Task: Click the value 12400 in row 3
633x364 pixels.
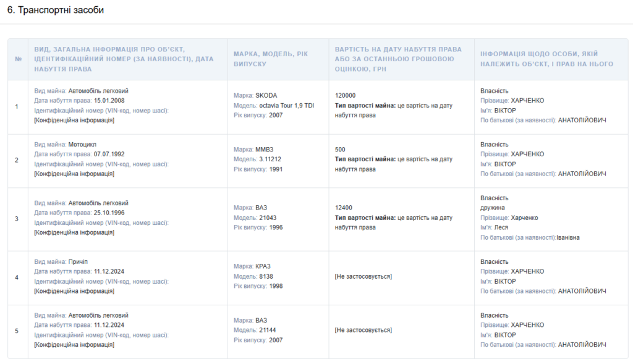Action: (x=343, y=208)
